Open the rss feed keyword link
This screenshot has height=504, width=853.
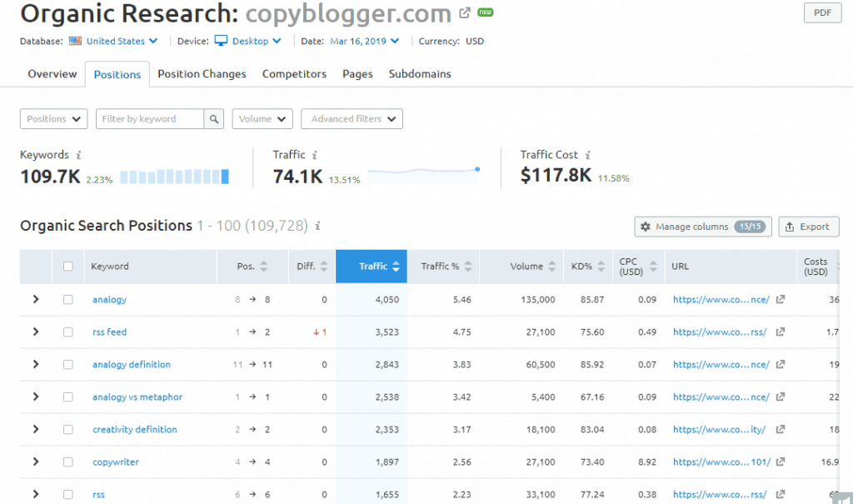pos(109,332)
